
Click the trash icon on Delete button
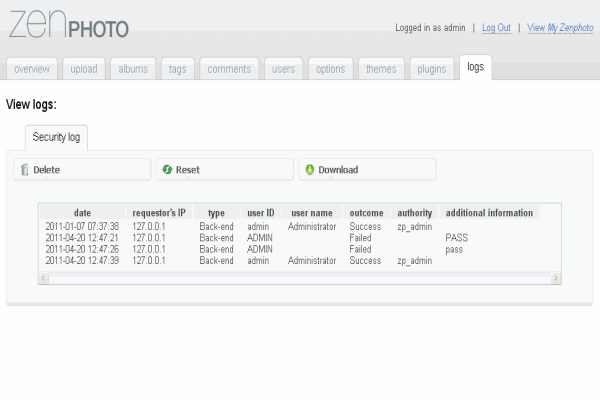(x=24, y=170)
